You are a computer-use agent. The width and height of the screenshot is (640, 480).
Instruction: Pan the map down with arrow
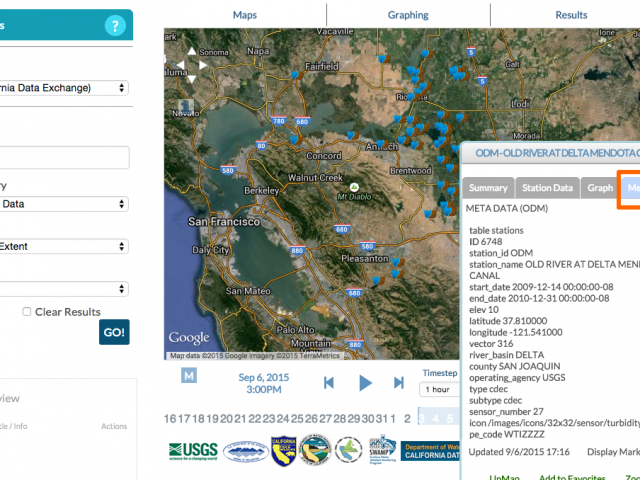click(x=191, y=79)
